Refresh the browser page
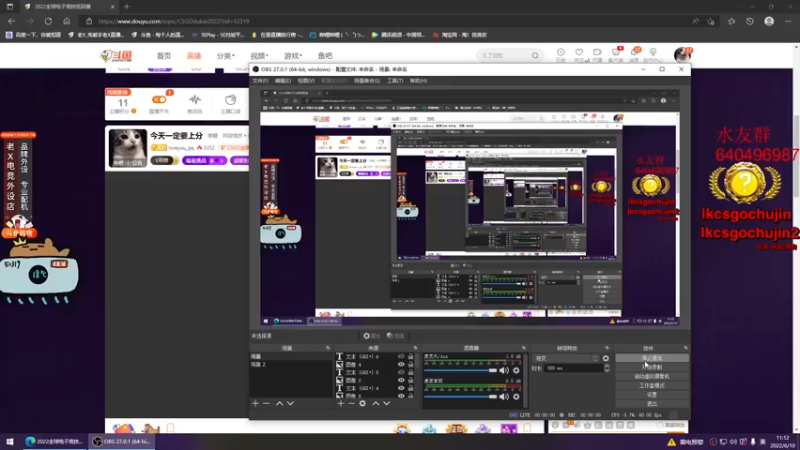 point(48,21)
